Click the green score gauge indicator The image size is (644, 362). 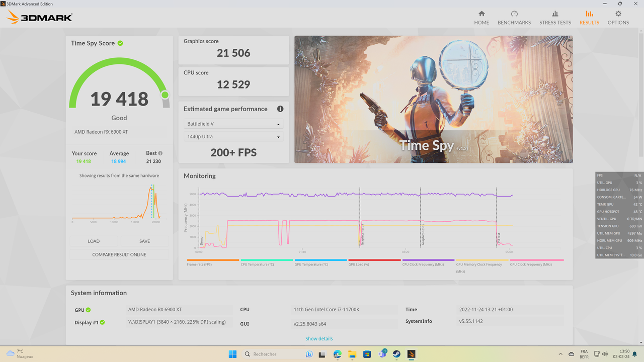[165, 95]
